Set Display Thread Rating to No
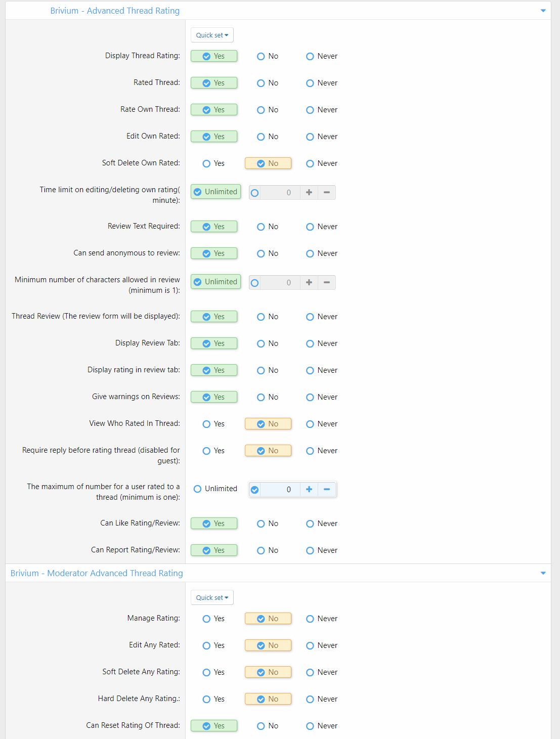Image resolution: width=560 pixels, height=739 pixels. click(268, 56)
